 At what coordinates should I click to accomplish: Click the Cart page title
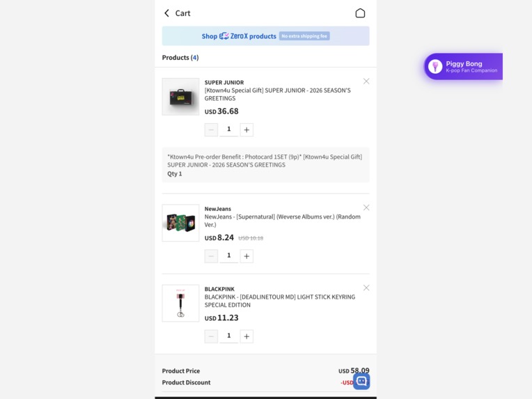[x=182, y=13]
